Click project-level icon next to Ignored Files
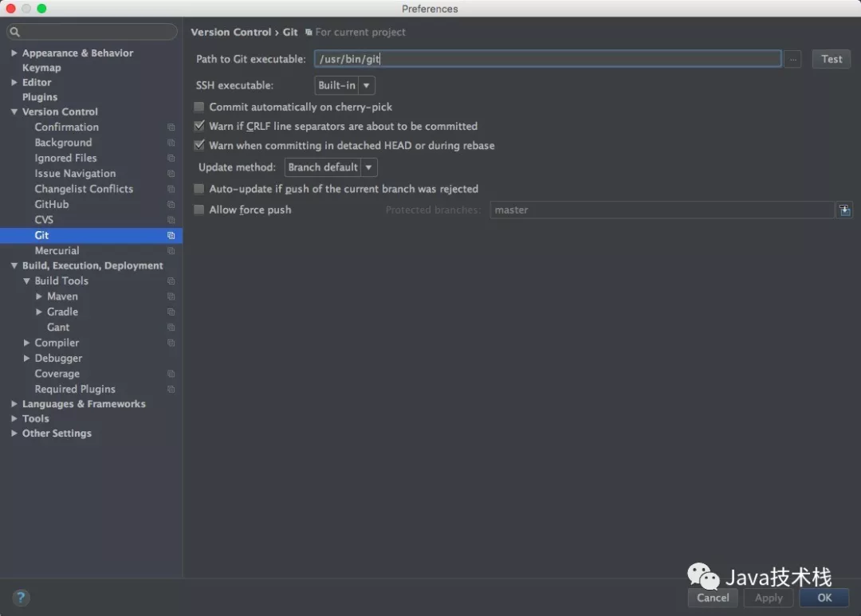The width and height of the screenshot is (861, 616). 171,158
